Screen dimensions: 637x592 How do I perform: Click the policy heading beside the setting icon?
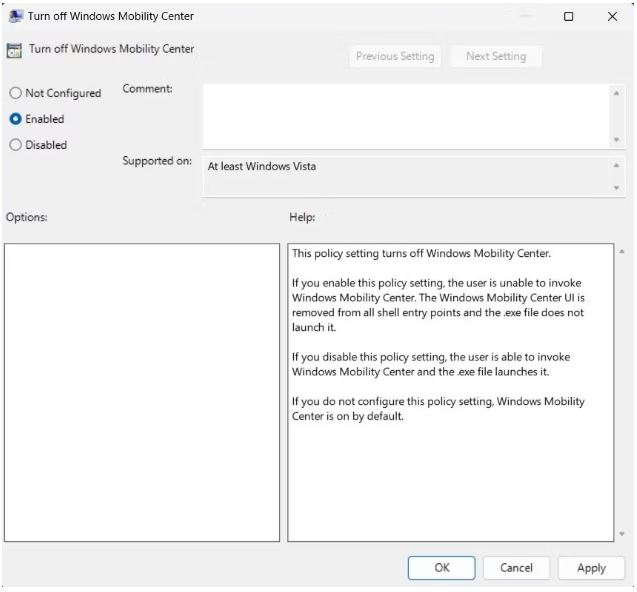coord(111,49)
